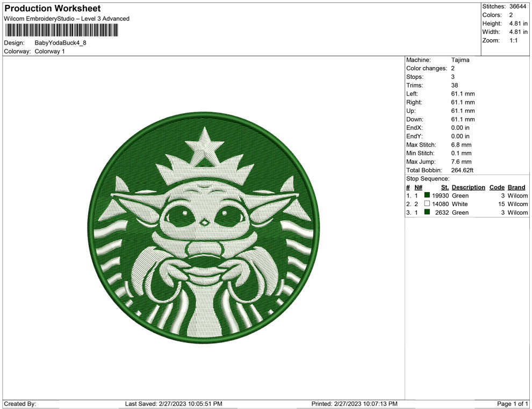532x409 pixels.
Task: Click the Created By label
Action: (x=20, y=404)
